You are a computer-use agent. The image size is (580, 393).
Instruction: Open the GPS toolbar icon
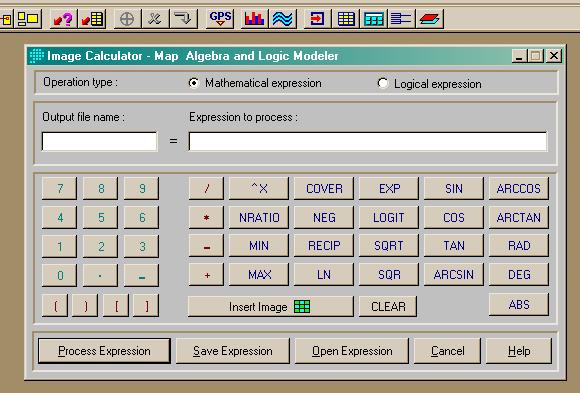click(x=220, y=19)
